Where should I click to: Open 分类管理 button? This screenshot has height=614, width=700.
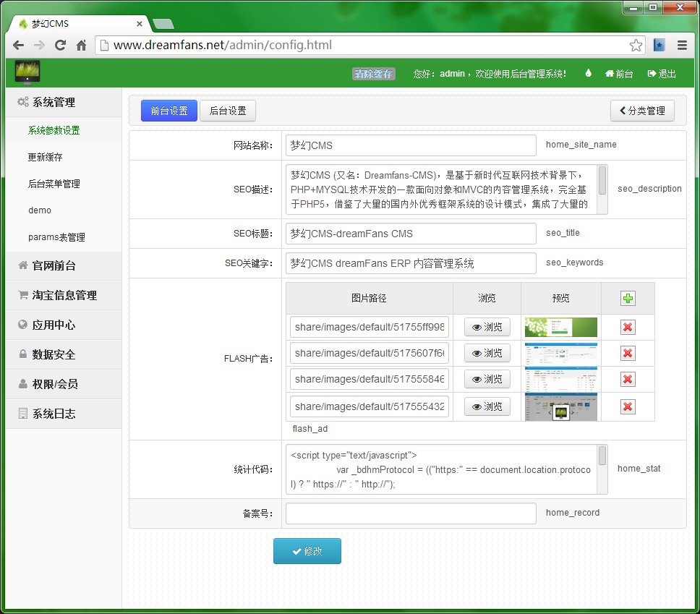click(x=642, y=111)
